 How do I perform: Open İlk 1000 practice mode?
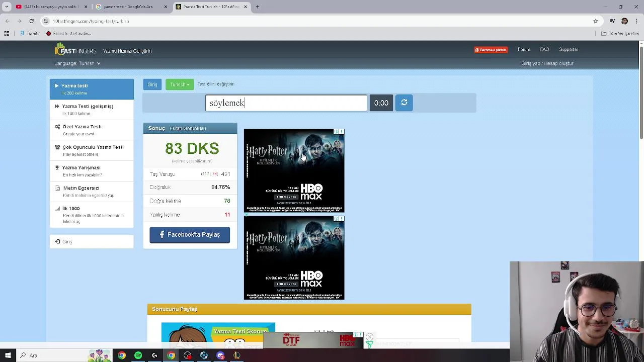coord(92,214)
